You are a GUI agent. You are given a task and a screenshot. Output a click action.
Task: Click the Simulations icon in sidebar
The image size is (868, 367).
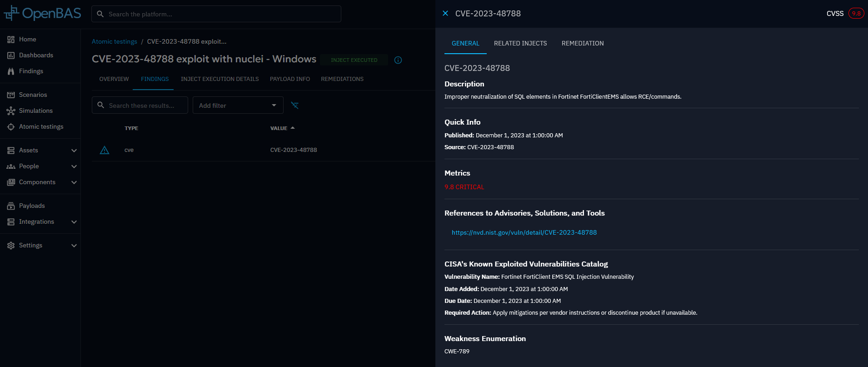coord(11,111)
